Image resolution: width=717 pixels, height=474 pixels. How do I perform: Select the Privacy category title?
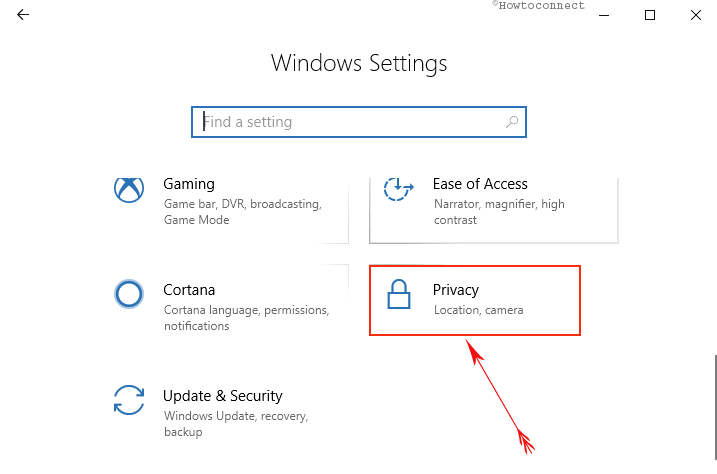(x=456, y=290)
